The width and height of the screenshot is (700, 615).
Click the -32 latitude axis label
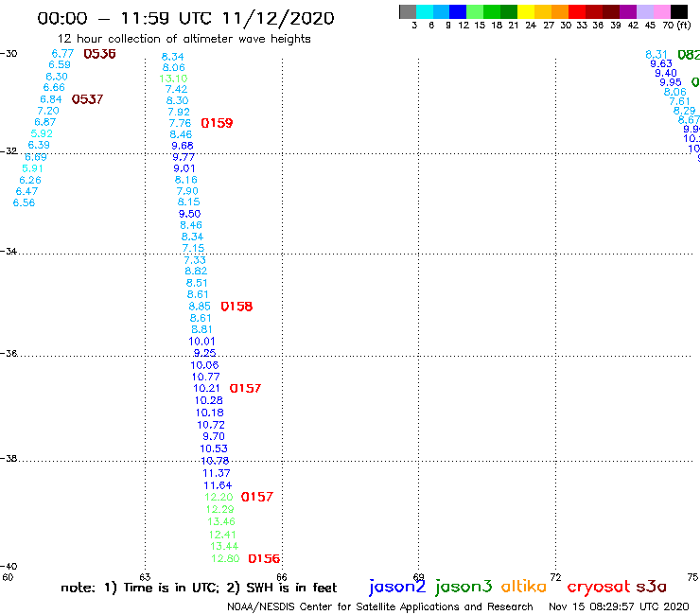[9, 151]
